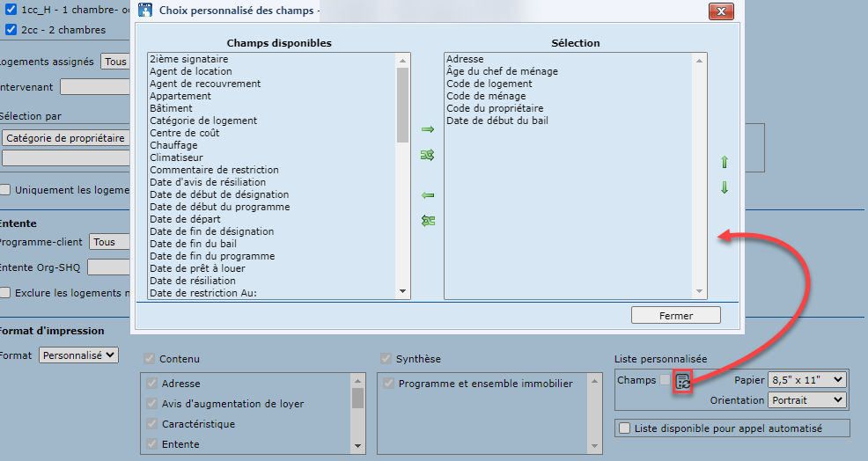This screenshot has width=868, height=461.
Task: Move selected field down with green arrow
Action: coord(725,187)
